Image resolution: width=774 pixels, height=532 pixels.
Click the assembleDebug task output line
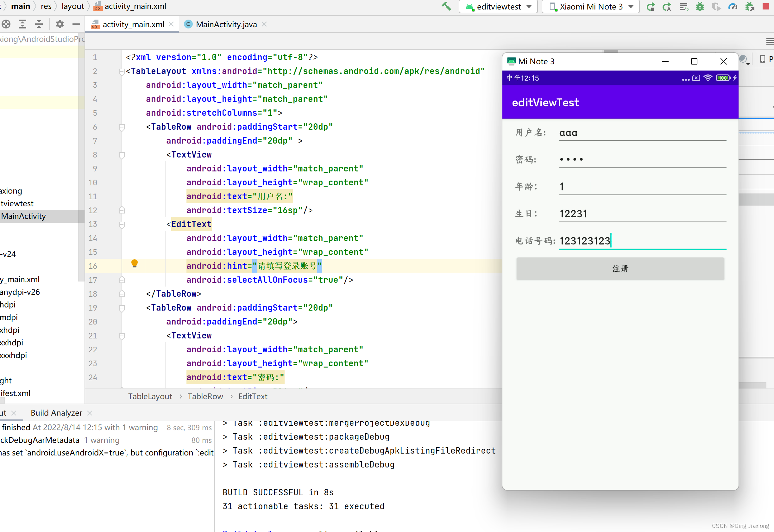[x=309, y=464]
